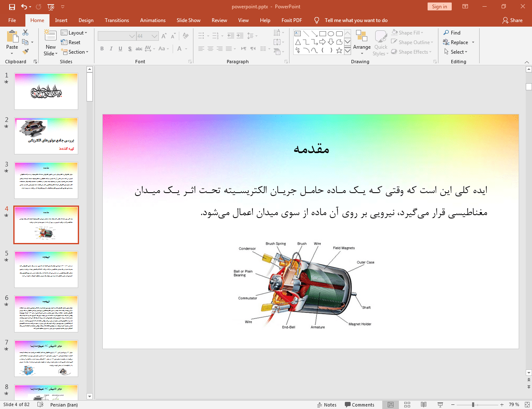The height and width of the screenshot is (409, 532).
Task: Open the font name combo box
Action: [x=117, y=36]
